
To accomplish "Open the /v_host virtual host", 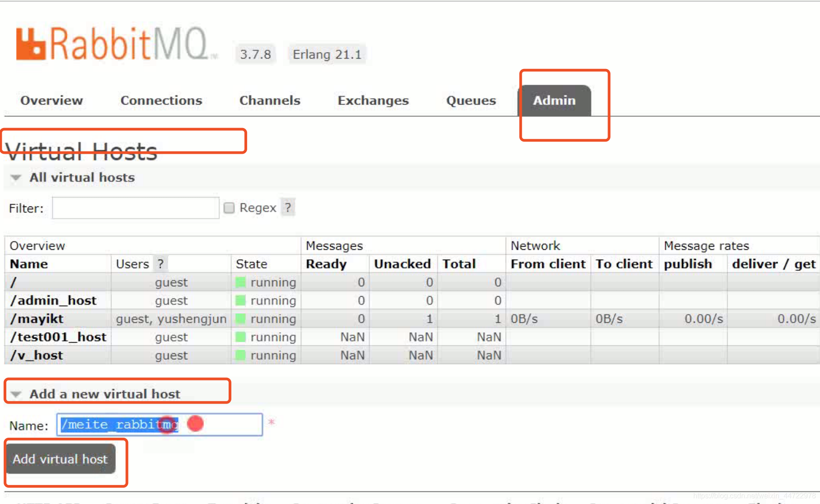I will 37,356.
